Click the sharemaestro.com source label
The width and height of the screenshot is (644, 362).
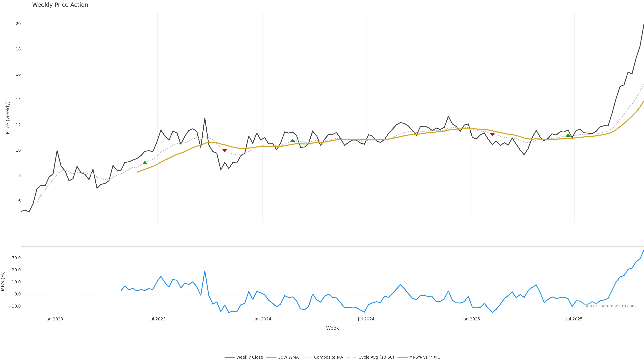point(609,306)
